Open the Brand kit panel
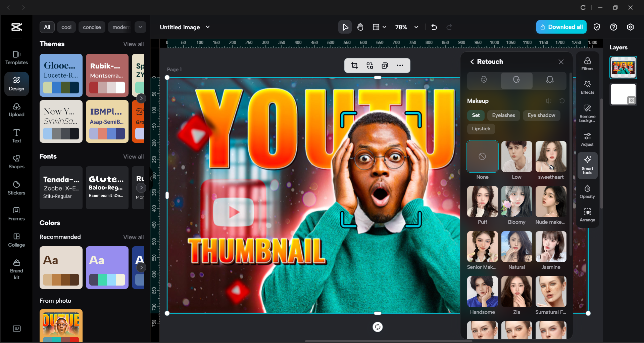The width and height of the screenshot is (644, 343). (x=16, y=269)
